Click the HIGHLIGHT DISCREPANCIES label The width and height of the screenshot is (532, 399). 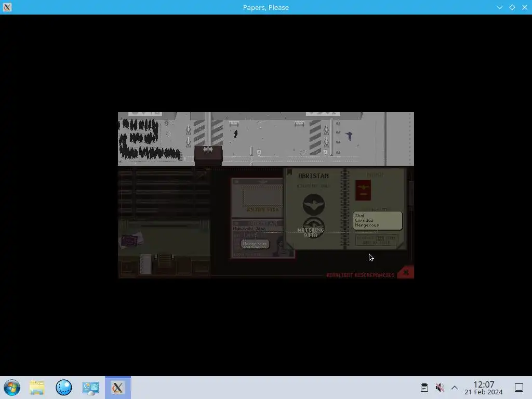point(361,275)
